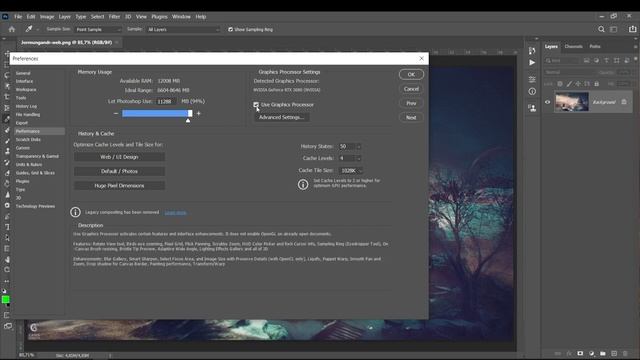
Task: Toggle Show Sampling Ring checkbox
Action: tap(231, 29)
